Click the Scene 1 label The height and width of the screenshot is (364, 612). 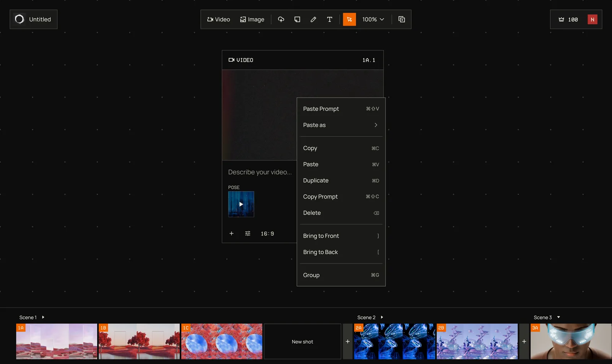coord(28,317)
